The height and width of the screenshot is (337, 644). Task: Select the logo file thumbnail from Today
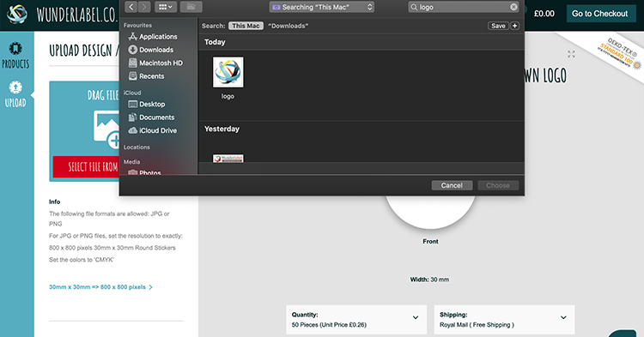coord(228,72)
